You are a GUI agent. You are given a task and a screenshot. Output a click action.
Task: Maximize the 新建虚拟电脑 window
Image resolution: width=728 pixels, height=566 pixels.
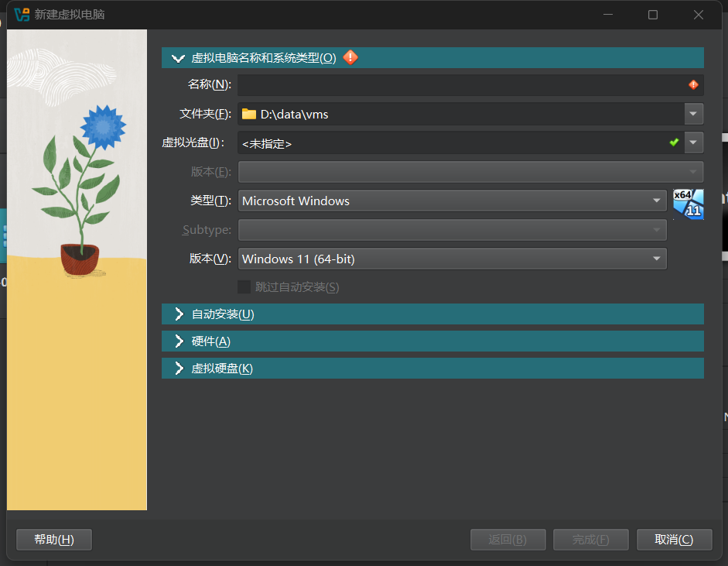tap(653, 15)
